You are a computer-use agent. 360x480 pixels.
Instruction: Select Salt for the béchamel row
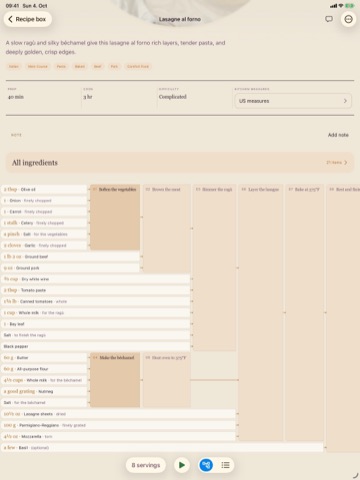44,403
